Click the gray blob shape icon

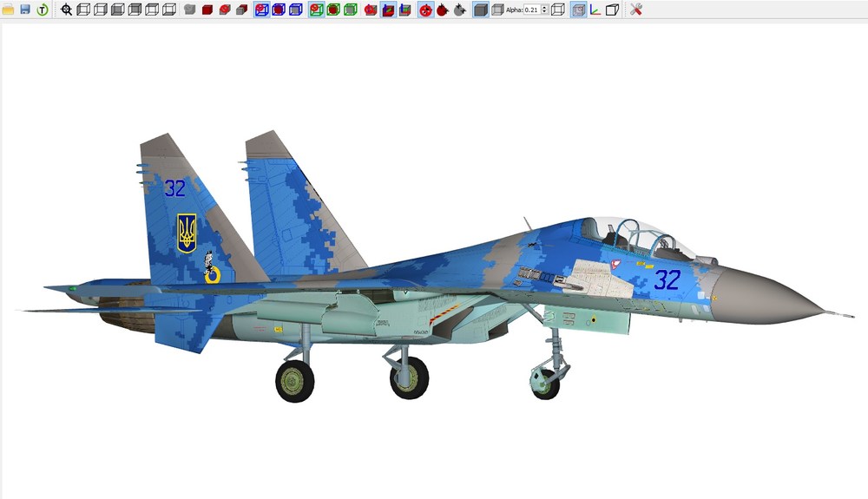pyautogui.click(x=190, y=10)
